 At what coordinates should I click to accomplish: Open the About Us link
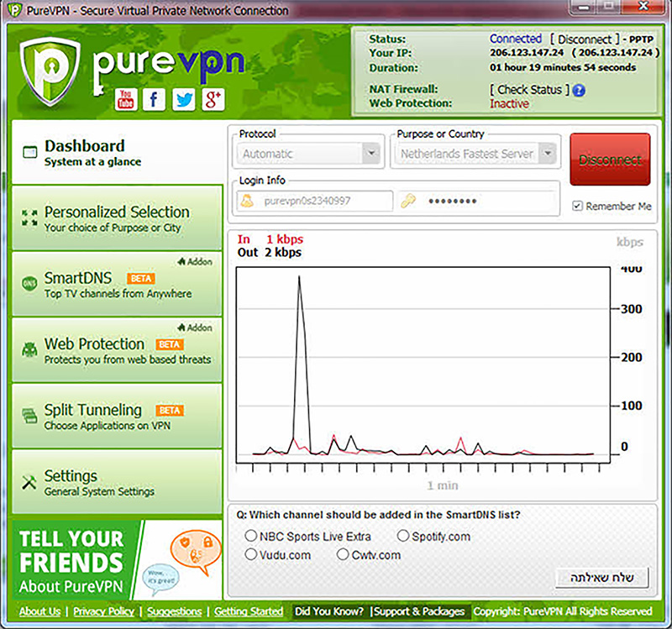(x=39, y=611)
